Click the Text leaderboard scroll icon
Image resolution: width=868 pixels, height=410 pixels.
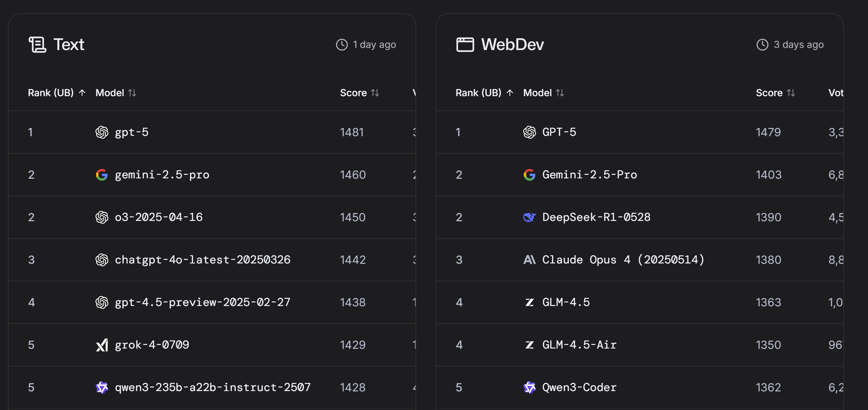[37, 45]
